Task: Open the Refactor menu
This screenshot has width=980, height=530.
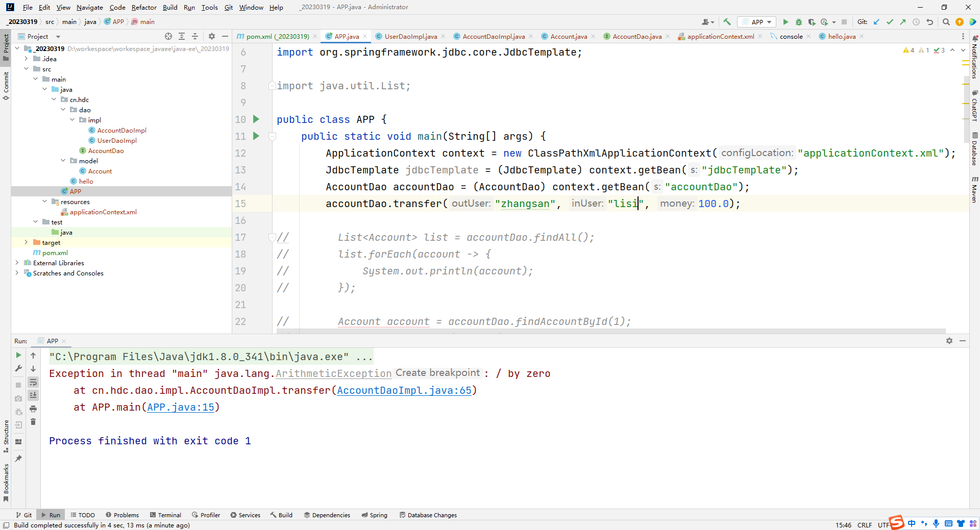Action: [x=144, y=7]
